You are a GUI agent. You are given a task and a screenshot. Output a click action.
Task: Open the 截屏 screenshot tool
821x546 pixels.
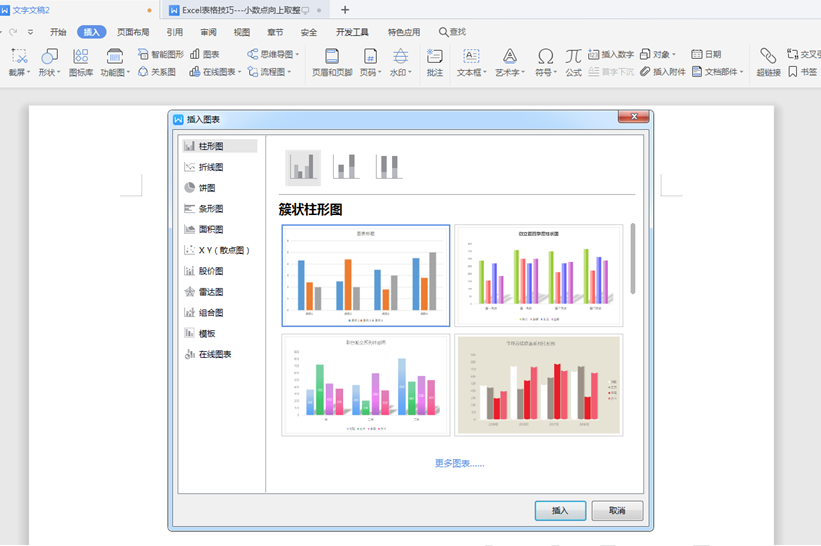(19, 62)
